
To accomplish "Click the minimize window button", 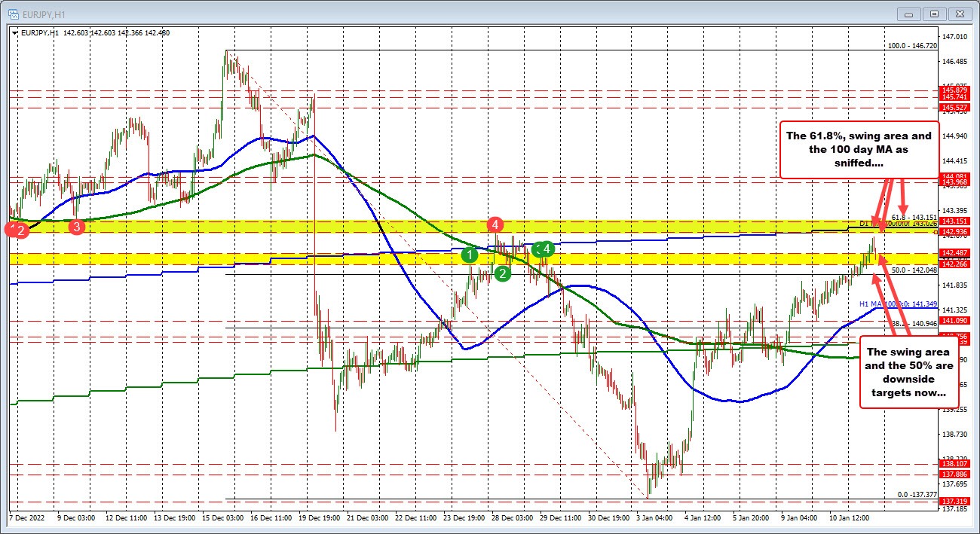I will pyautogui.click(x=908, y=14).
